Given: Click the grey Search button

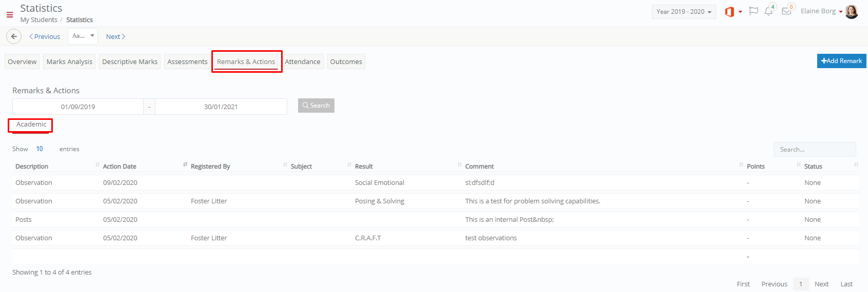Looking at the screenshot, I should click(x=316, y=106).
